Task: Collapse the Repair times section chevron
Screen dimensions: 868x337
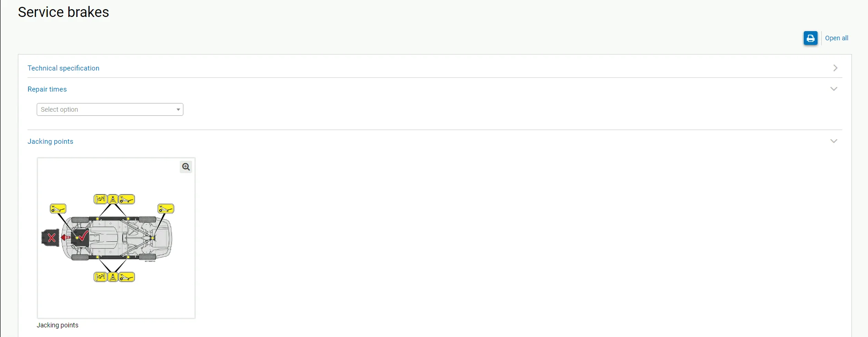Action: [x=834, y=89]
